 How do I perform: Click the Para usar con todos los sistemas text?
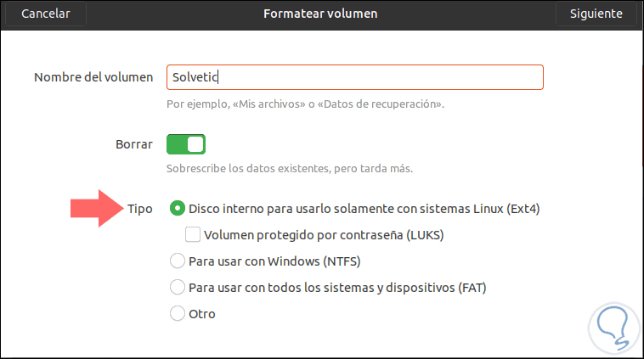337,287
